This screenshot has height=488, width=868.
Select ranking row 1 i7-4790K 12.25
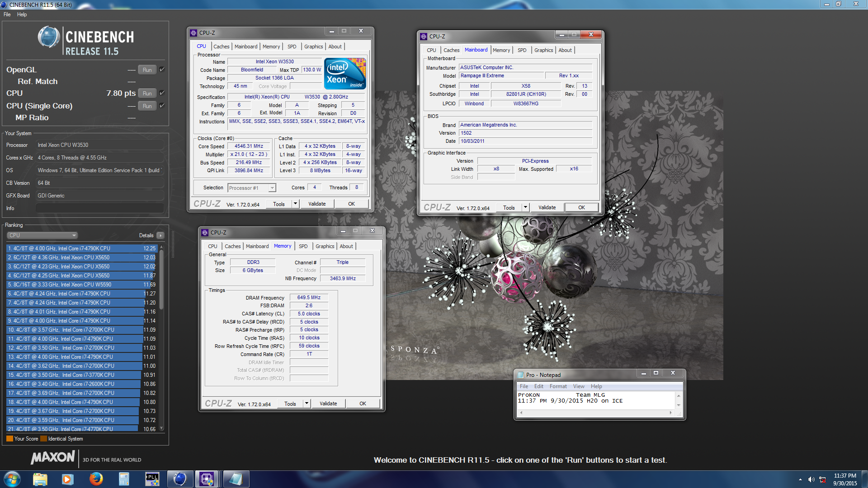click(x=81, y=248)
